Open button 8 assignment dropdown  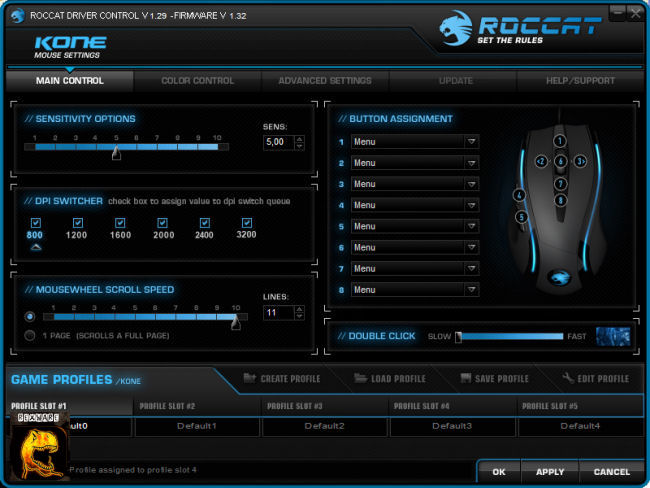(471, 290)
